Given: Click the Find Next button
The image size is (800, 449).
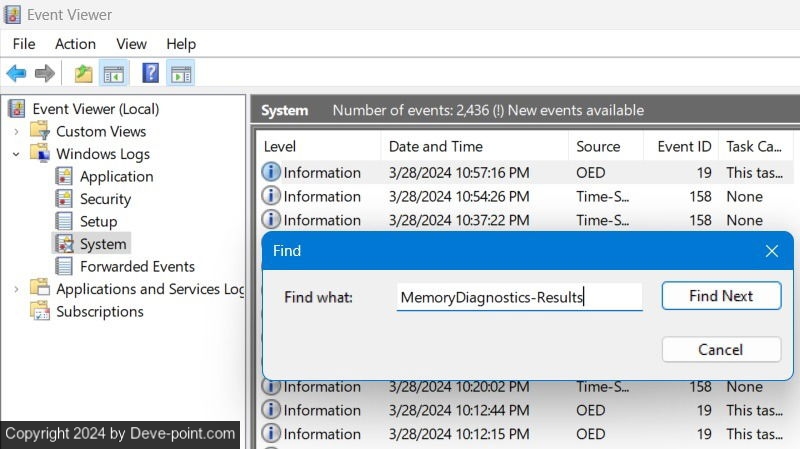Looking at the screenshot, I should click(721, 296).
